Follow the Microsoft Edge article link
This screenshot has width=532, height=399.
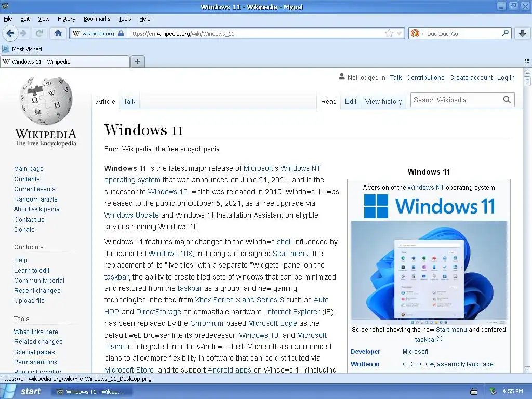[272, 323]
